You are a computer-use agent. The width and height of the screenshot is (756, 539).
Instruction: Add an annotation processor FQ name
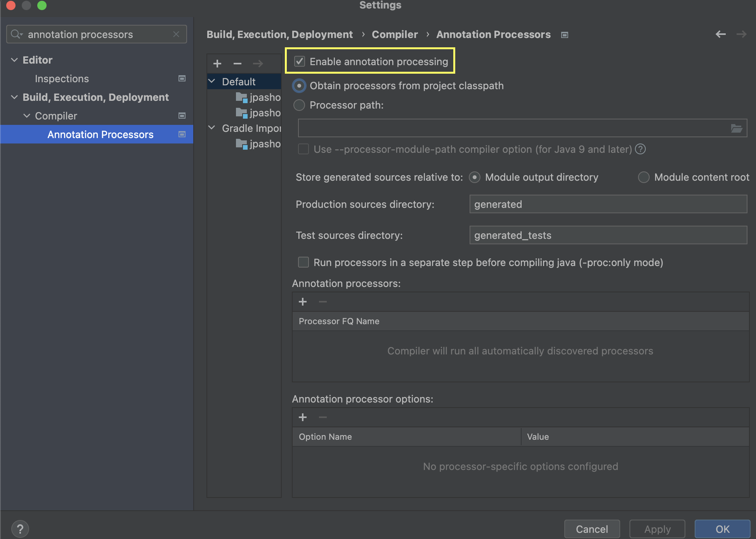303,302
